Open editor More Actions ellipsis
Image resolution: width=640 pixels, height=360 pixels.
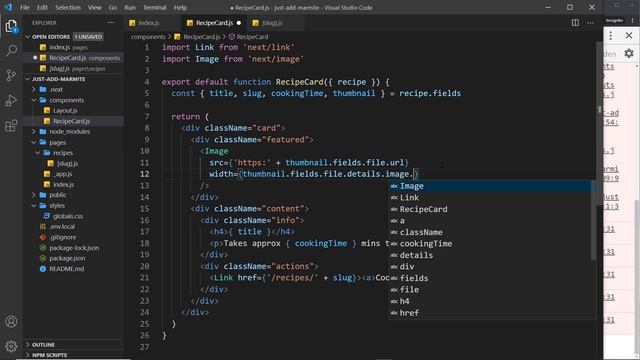[x=591, y=23]
